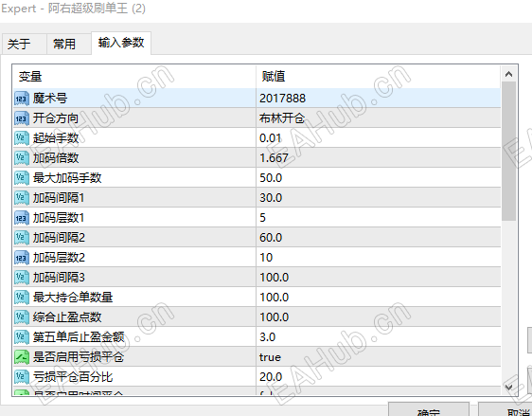Edit the 0.01 starting lots value
The width and height of the screenshot is (532, 416).
(379, 138)
